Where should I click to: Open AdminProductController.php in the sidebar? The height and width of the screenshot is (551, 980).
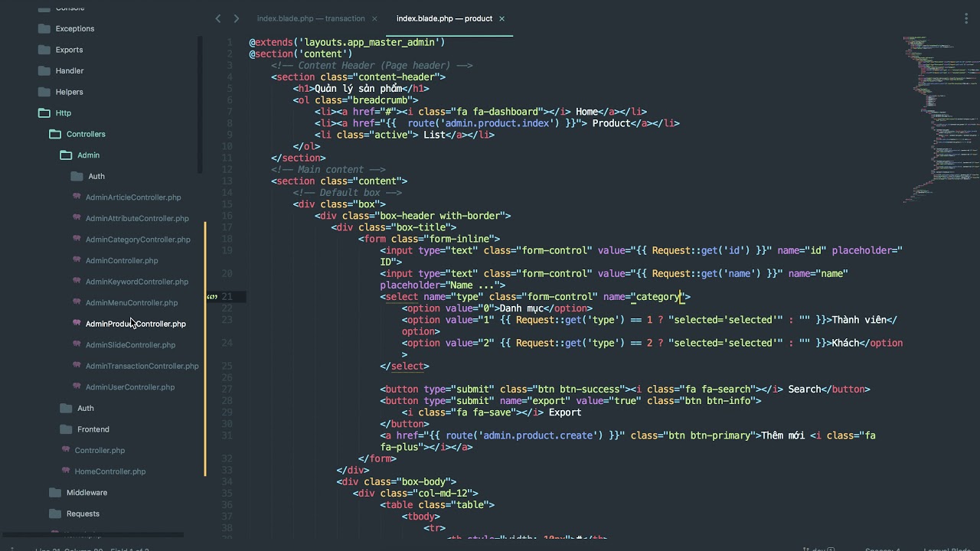(x=136, y=324)
